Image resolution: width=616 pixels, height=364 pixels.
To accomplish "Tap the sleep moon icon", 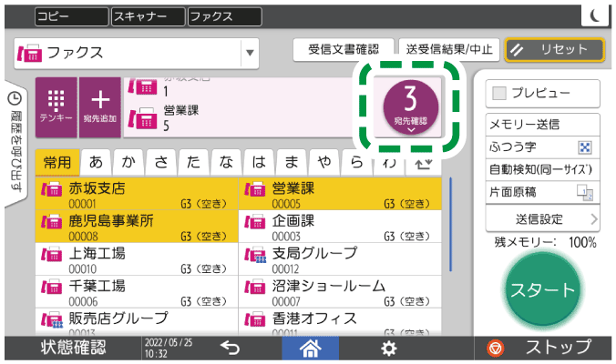I will pos(595,15).
